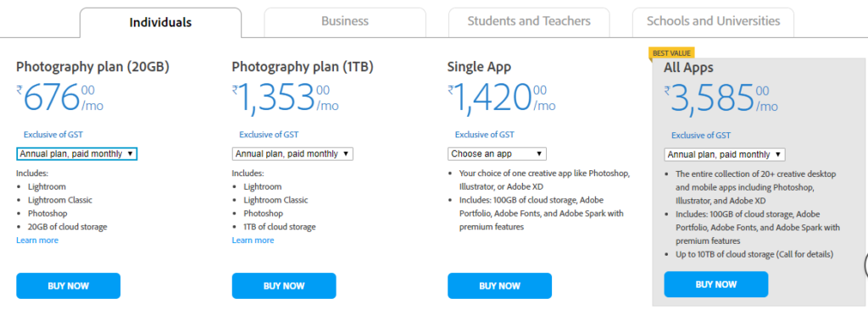Click the round icon at right edge
This screenshot has height=310, width=868.
pyautogui.click(x=865, y=265)
